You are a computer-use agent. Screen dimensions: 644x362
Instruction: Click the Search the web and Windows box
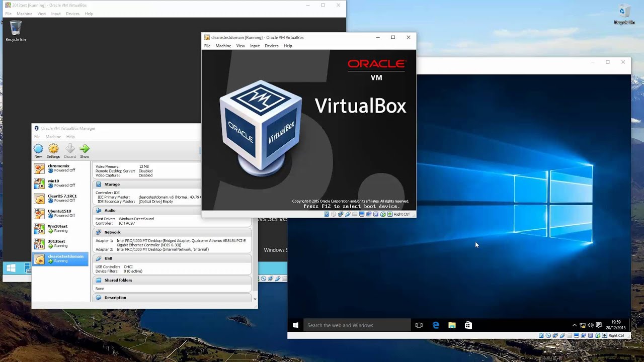[x=357, y=325]
